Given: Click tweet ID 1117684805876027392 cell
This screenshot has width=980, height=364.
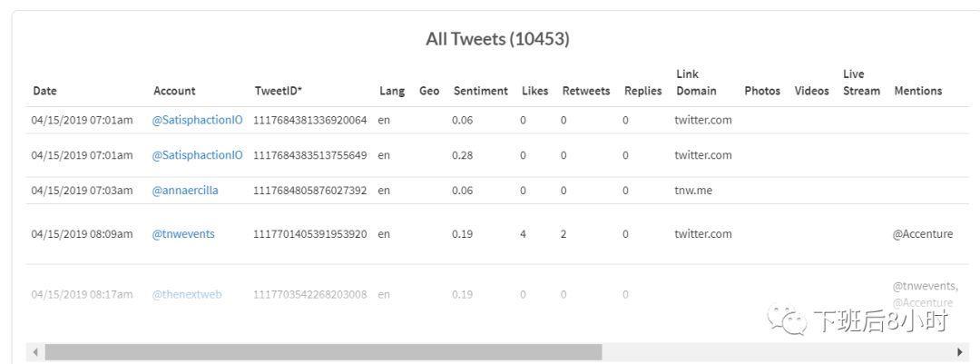Looking at the screenshot, I should (x=309, y=191).
